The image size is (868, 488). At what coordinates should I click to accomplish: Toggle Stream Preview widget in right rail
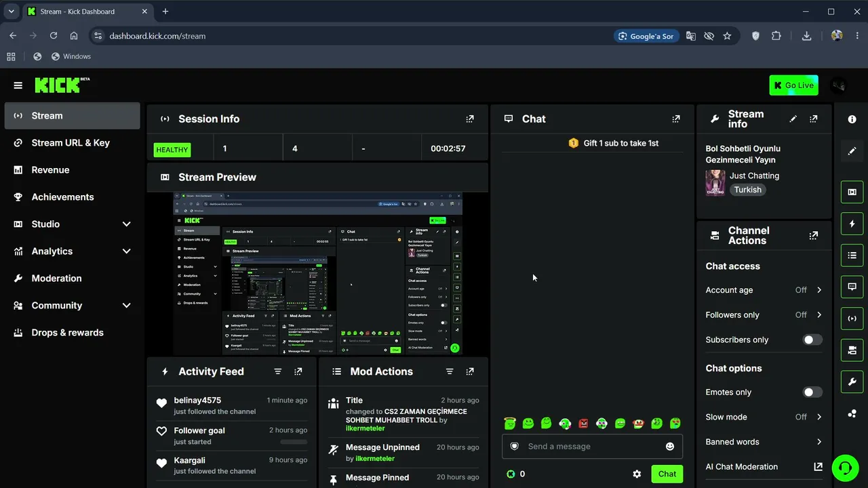click(x=852, y=192)
